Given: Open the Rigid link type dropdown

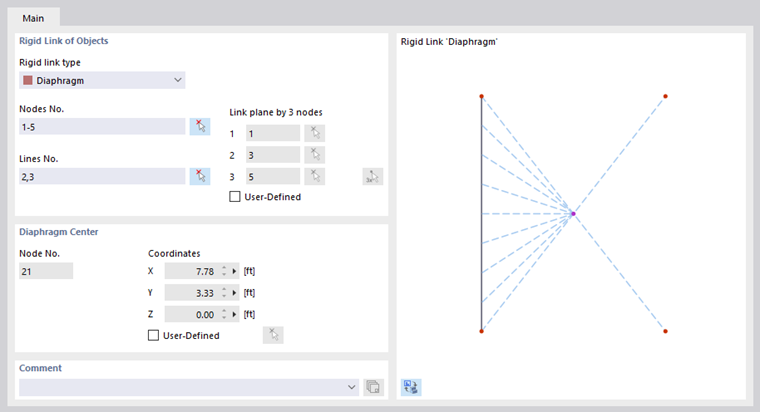Looking at the screenshot, I should pos(102,80).
